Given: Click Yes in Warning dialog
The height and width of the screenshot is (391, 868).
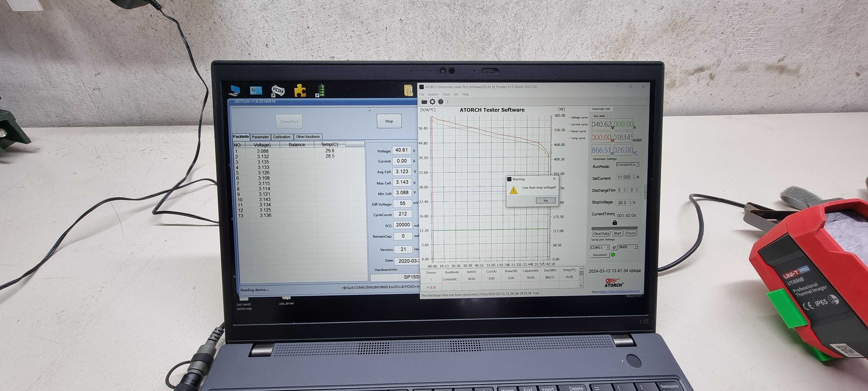Looking at the screenshot, I should 546,200.
